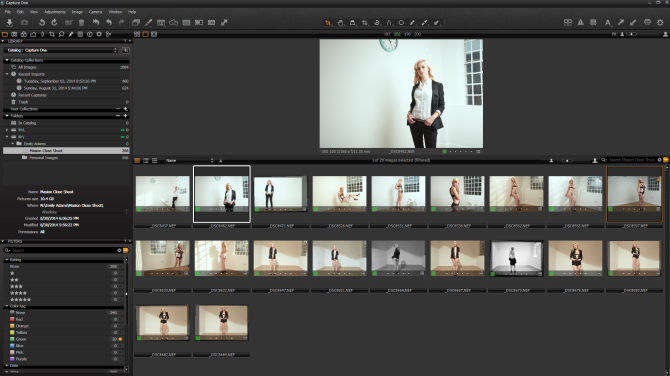The width and height of the screenshot is (670, 376).
Task: Open the Window menu
Action: pos(115,12)
